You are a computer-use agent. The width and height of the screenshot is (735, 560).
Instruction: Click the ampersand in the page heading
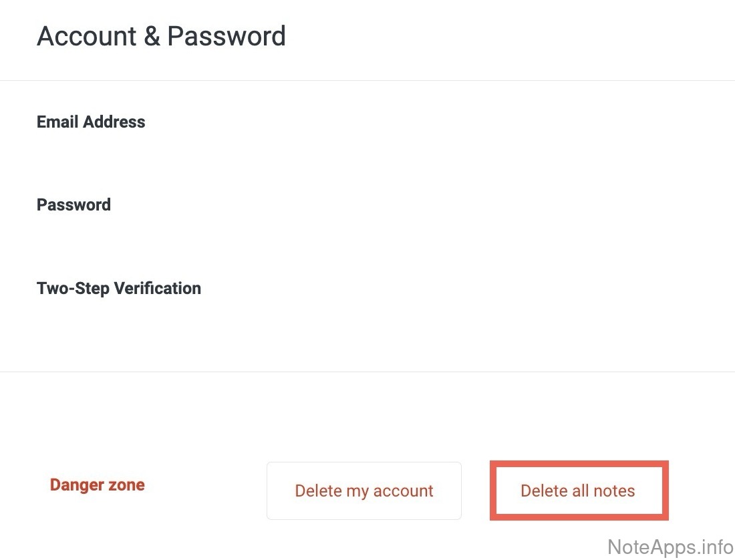[x=152, y=36]
